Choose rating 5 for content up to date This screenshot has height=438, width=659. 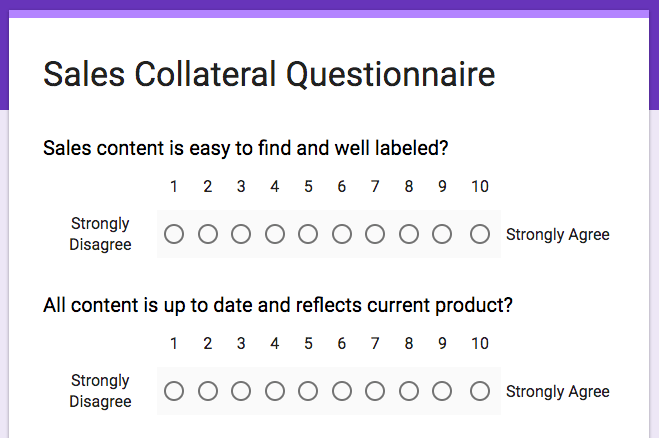(x=308, y=391)
